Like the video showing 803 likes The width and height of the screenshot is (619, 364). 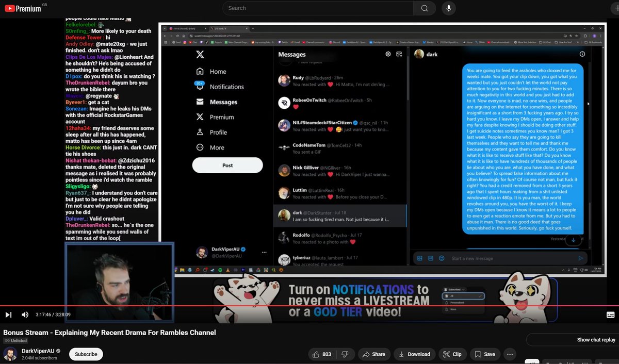tap(322, 354)
